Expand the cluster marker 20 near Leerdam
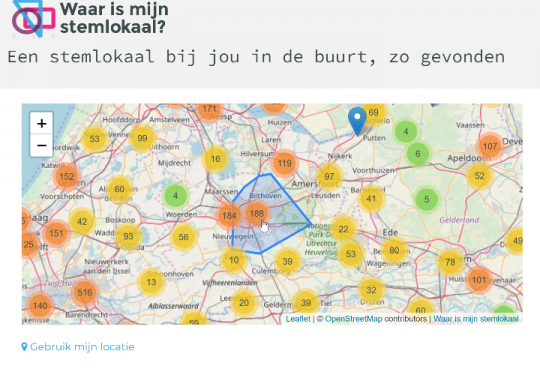This screenshot has height=375, width=540. point(244,303)
